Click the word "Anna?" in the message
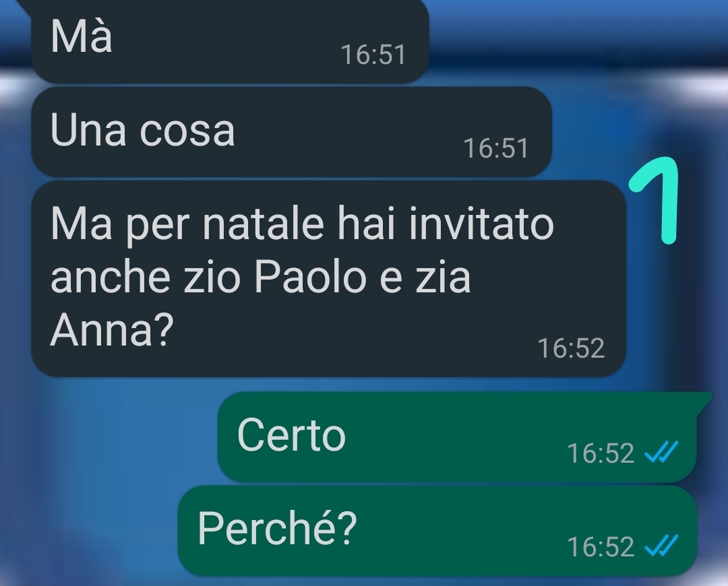Viewport: 728px width, 586px height. click(111, 329)
